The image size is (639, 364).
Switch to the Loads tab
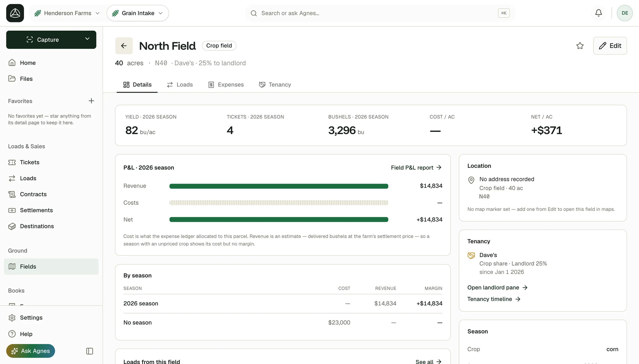180,85
